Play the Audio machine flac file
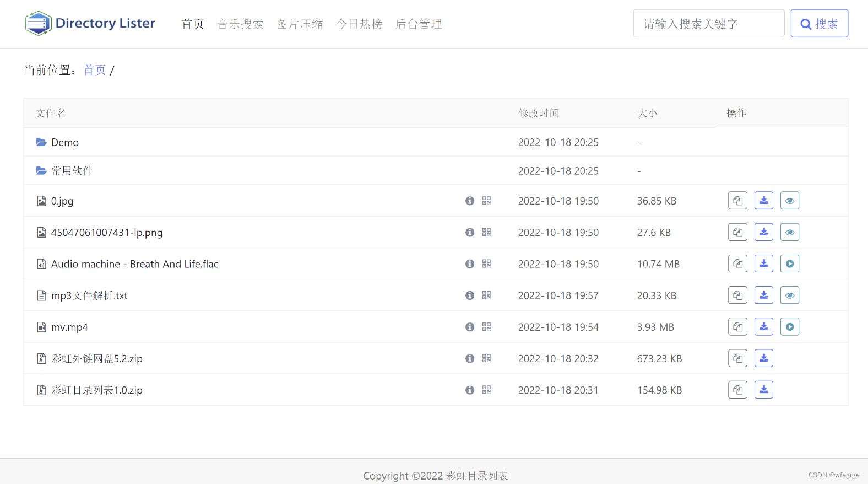This screenshot has width=868, height=484. pyautogui.click(x=789, y=263)
